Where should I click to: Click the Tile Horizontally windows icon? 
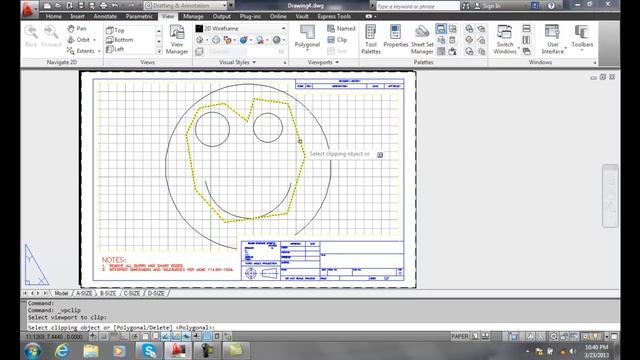coord(527,29)
